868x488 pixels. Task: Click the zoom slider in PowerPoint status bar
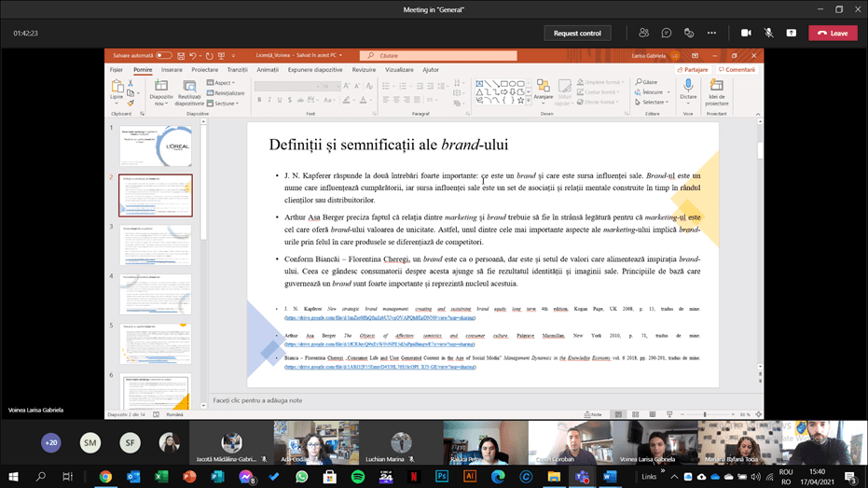coord(705,414)
